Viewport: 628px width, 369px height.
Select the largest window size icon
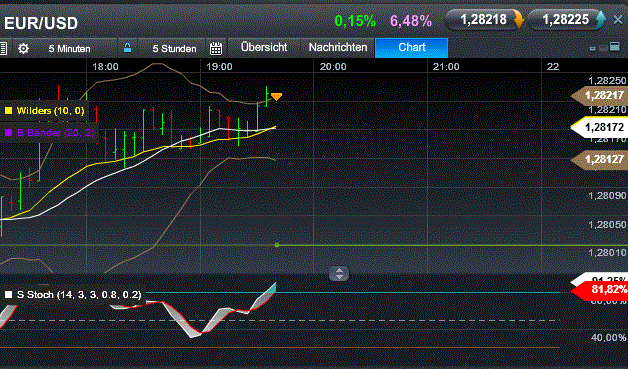click(614, 46)
